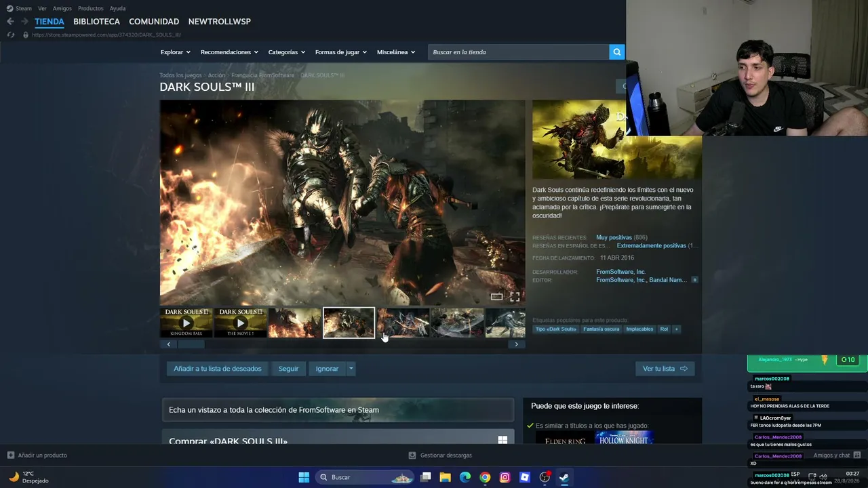This screenshot has width=868, height=488.
Task: Switch to the COMUNIDAD tab
Action: (x=154, y=22)
